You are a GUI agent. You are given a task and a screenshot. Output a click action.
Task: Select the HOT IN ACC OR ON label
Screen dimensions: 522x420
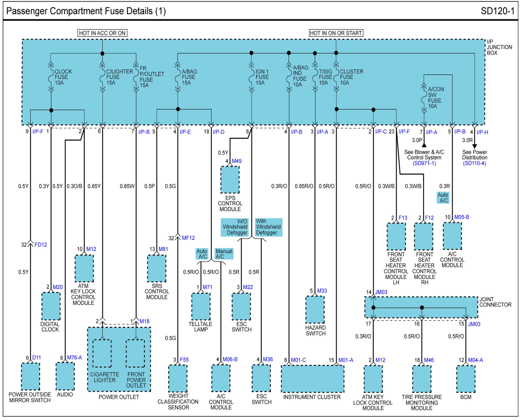[102, 33]
